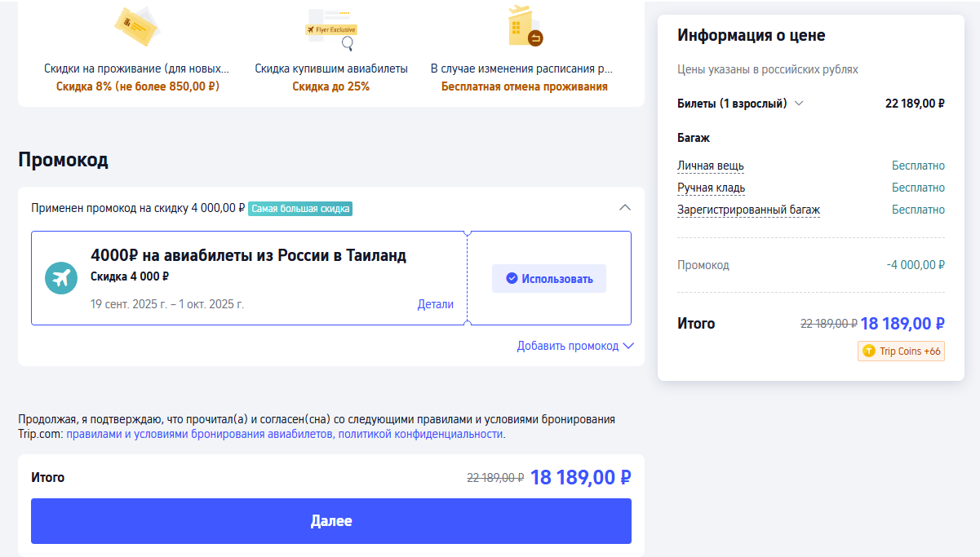This screenshot has height=557, width=980.
Task: Collapse the applied promo code section
Action: coord(625,207)
